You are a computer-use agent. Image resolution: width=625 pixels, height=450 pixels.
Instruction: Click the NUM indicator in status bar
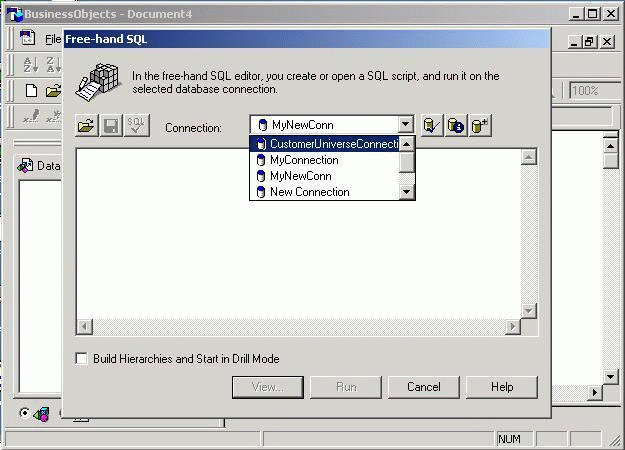pos(509,439)
